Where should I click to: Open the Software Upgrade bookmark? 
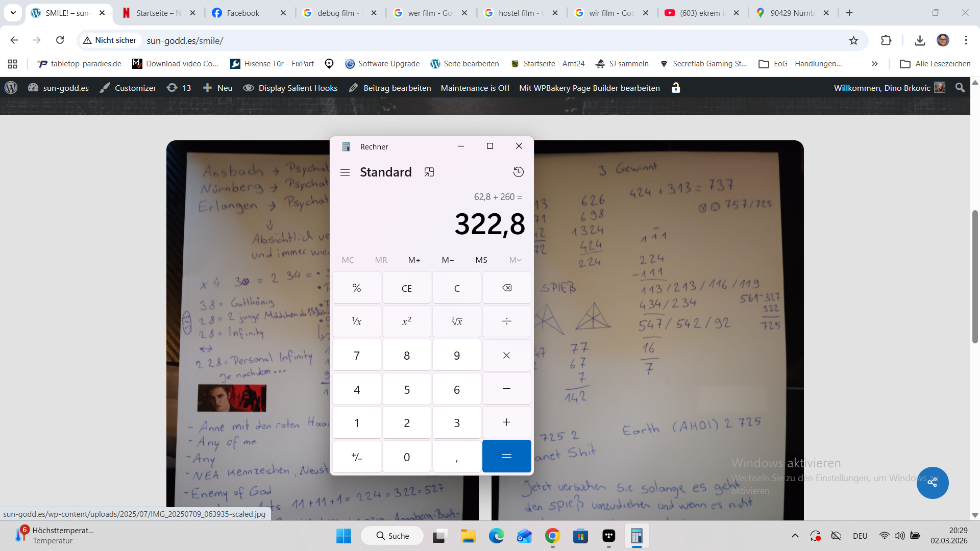[382, 64]
